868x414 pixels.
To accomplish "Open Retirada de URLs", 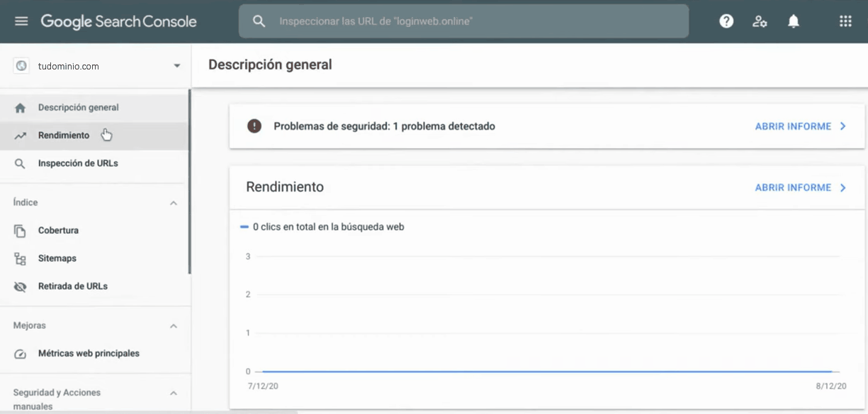I will (x=94, y=286).
